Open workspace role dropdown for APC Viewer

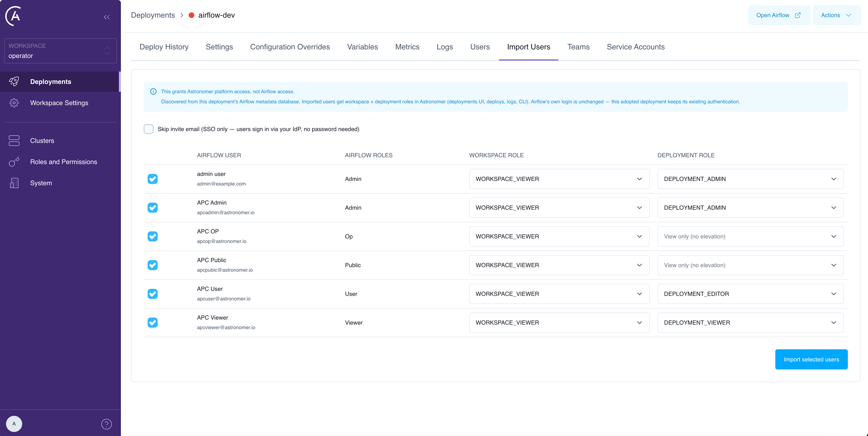(559, 323)
